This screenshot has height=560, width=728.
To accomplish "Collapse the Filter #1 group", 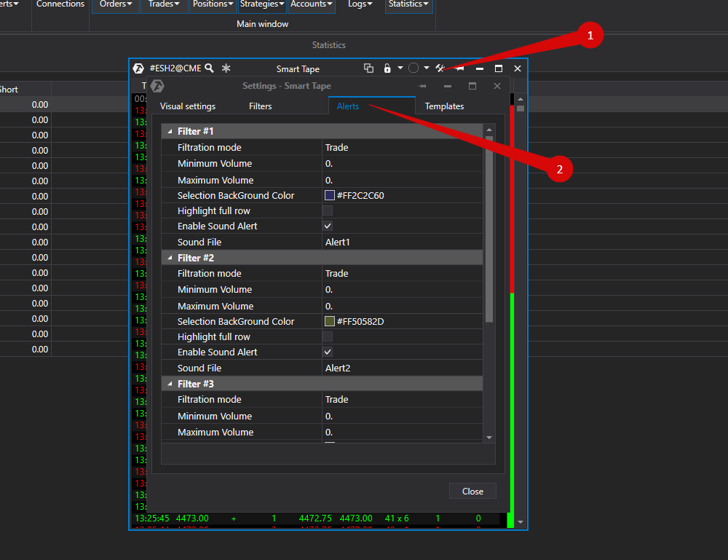I will click(x=170, y=131).
